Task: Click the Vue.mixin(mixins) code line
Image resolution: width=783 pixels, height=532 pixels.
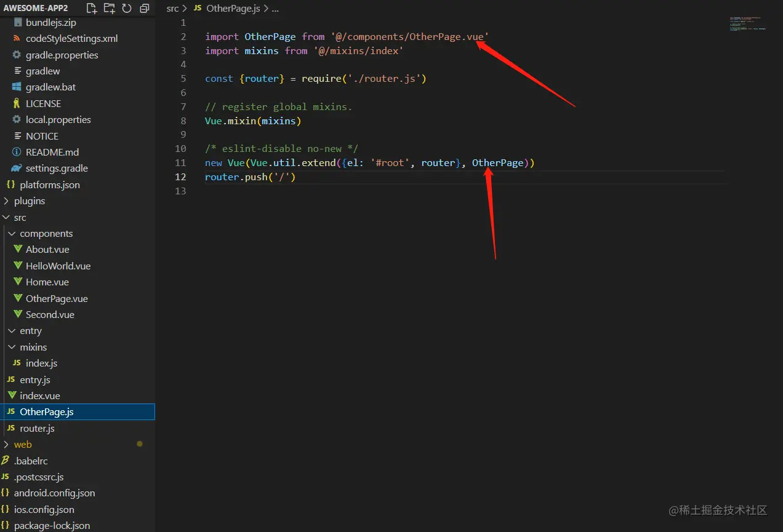Action: (x=253, y=121)
